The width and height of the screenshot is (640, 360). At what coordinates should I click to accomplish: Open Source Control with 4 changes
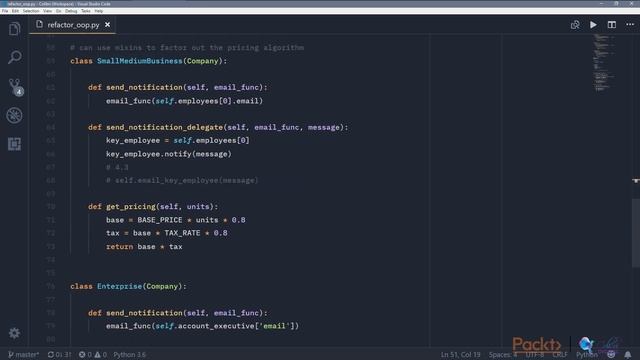15,87
